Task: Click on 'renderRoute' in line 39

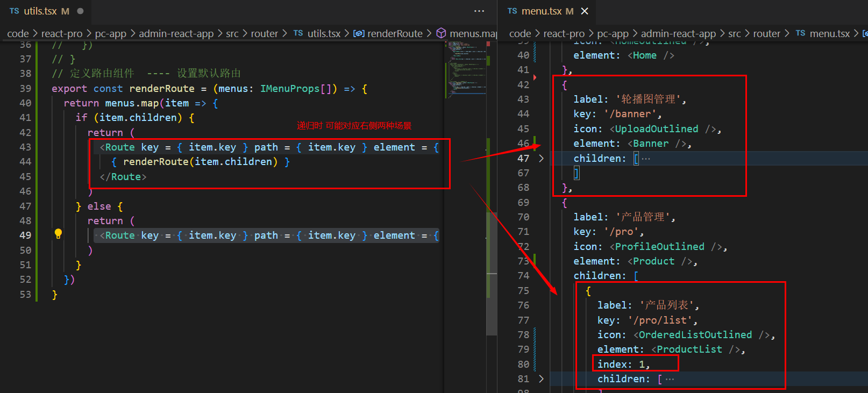Action: coord(162,88)
